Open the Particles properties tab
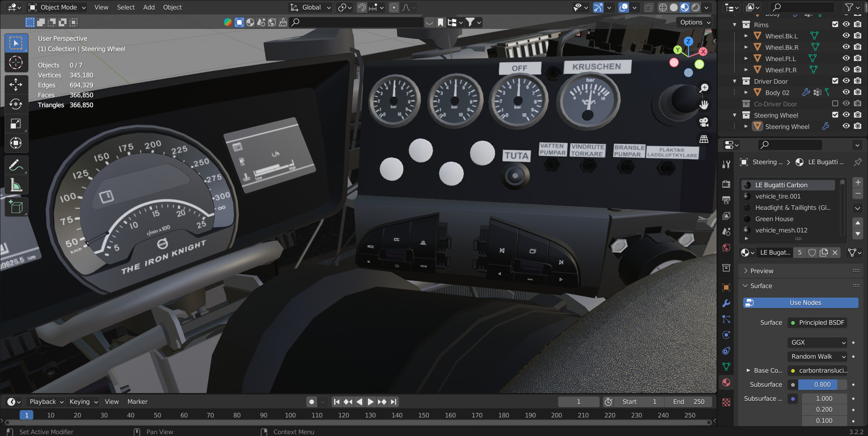Viewport: 868px width, 436px height. (726, 319)
